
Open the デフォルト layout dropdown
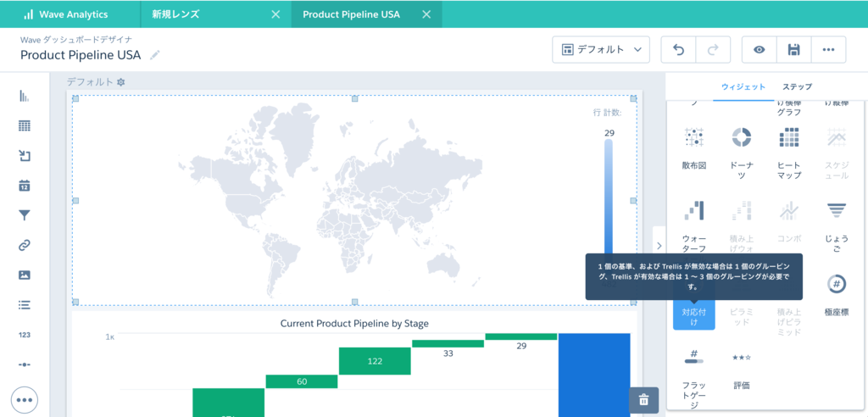pos(601,50)
